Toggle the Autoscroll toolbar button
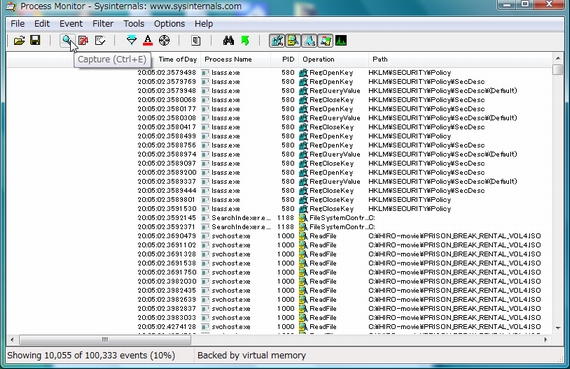Screen dimensions: 570x369 point(83,40)
